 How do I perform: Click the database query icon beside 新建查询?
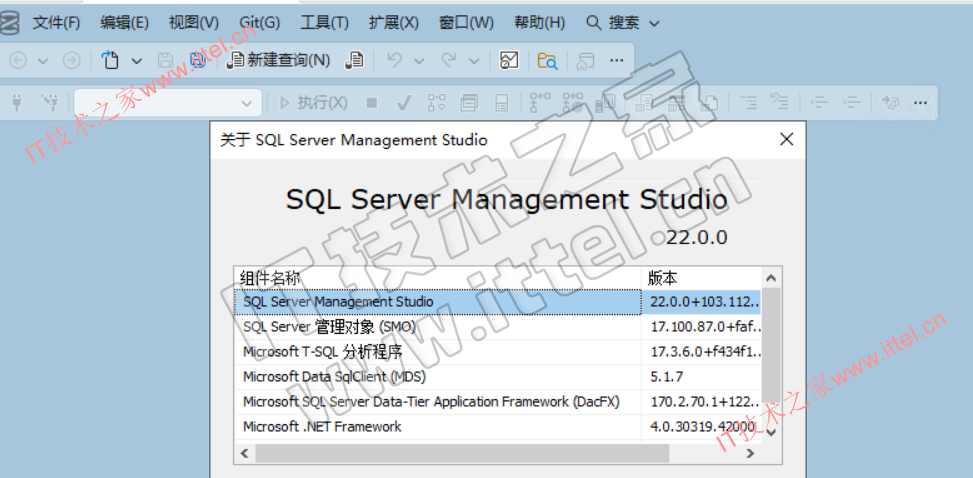pos(354,60)
